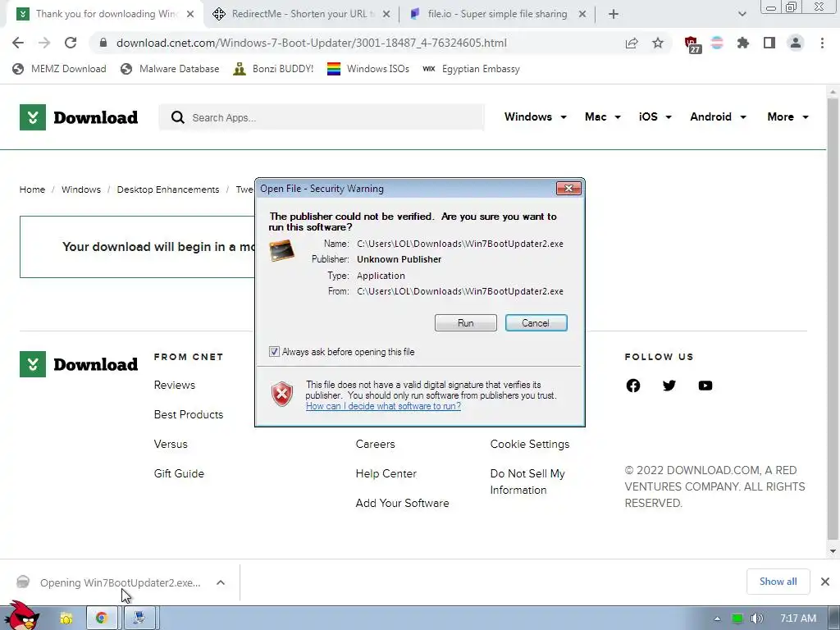Click the Home breadcrumb link
This screenshot has width=840, height=630.
point(32,189)
